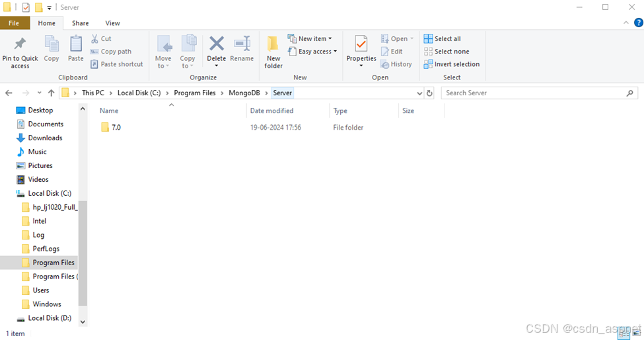The image size is (644, 340).
Task: Click the Copy ribbon icon
Action: coord(52,44)
